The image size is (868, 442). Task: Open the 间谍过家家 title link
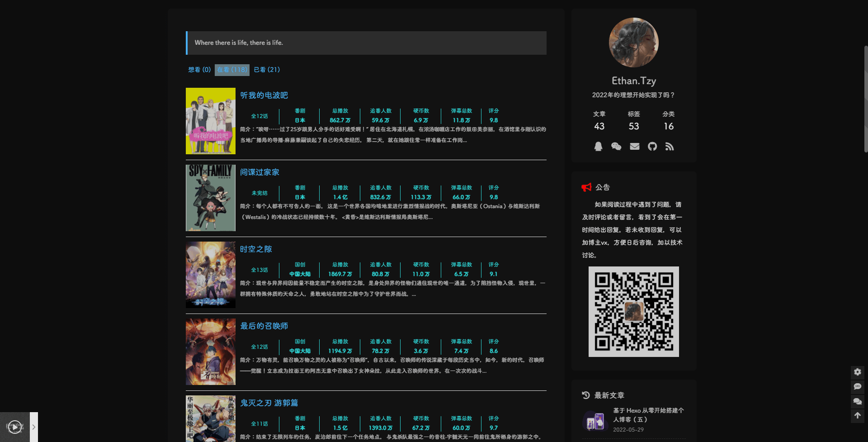[259, 172]
